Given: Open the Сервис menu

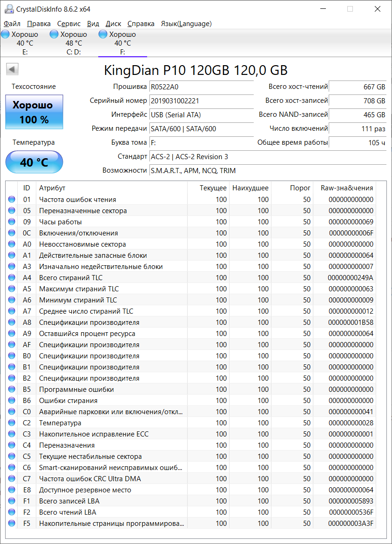Looking at the screenshot, I should point(69,24).
